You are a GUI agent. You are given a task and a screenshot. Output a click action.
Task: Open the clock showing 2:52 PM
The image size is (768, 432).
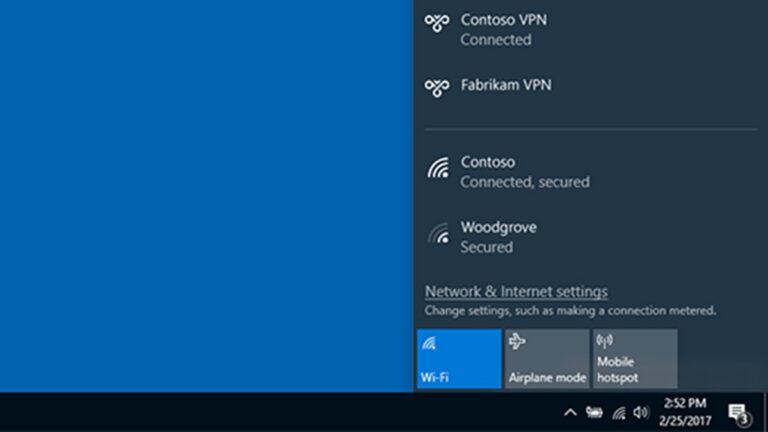[685, 412]
